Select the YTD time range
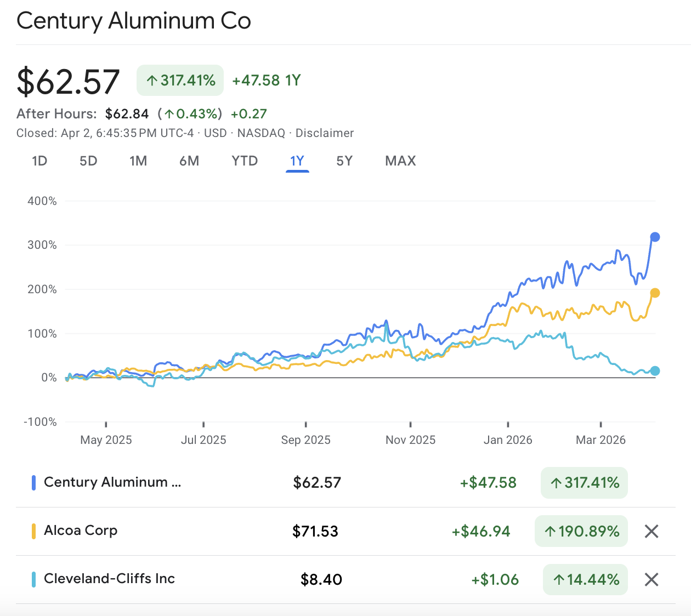This screenshot has width=691, height=616. 244,161
